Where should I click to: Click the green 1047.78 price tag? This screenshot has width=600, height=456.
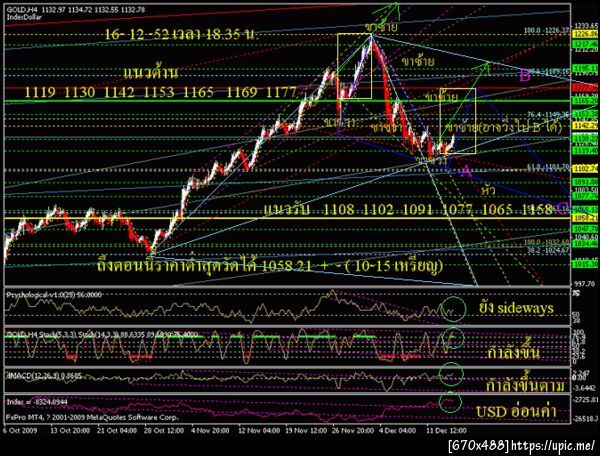point(585,229)
